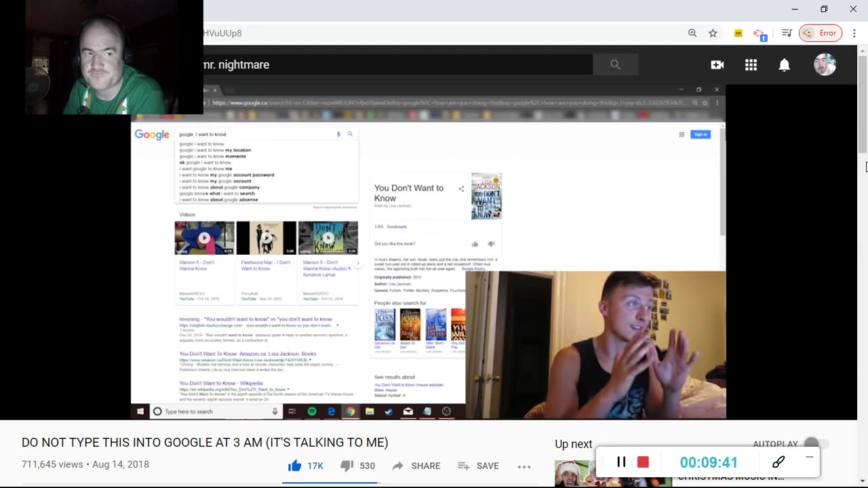
Task: Open the yellow CSS extension icon
Action: [738, 33]
